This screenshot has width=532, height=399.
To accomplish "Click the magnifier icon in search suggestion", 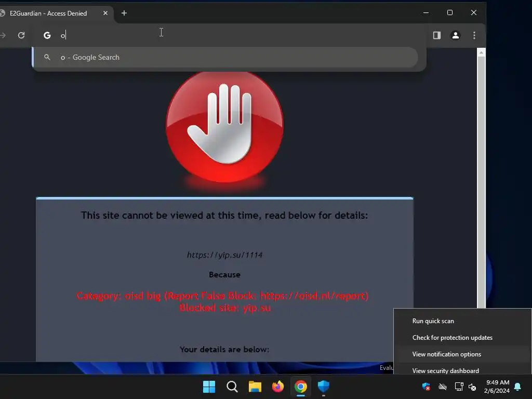I will click(47, 57).
